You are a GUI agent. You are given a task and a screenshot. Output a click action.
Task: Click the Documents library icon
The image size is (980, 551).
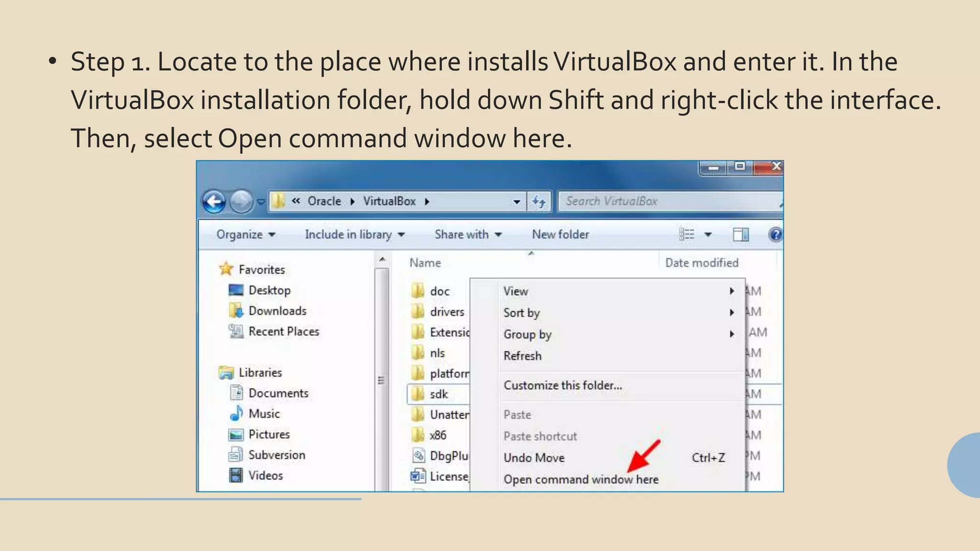[x=236, y=393]
